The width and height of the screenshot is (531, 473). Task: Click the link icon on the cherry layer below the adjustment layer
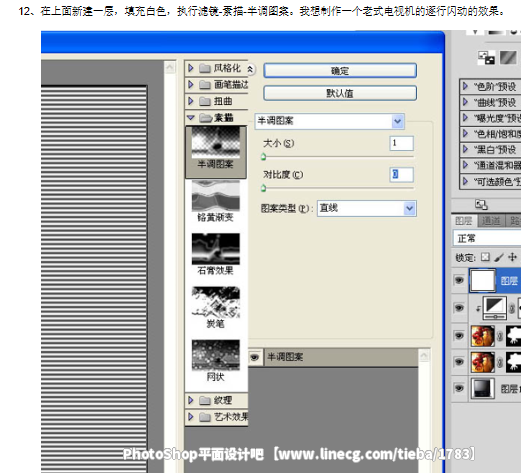pos(500,336)
